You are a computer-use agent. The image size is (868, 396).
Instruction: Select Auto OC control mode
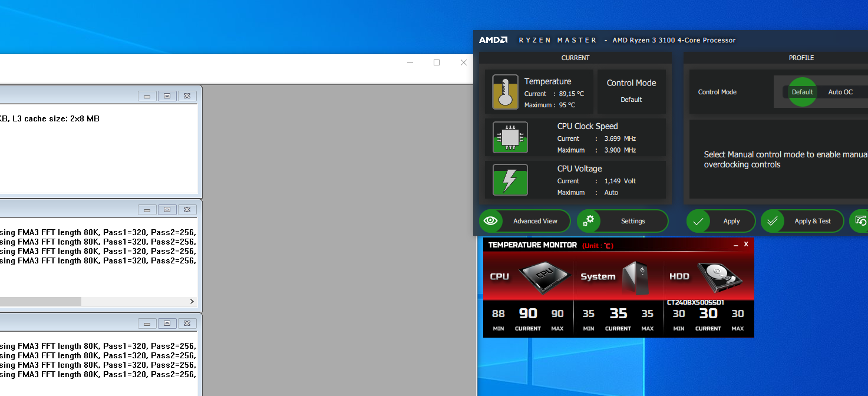pos(840,92)
